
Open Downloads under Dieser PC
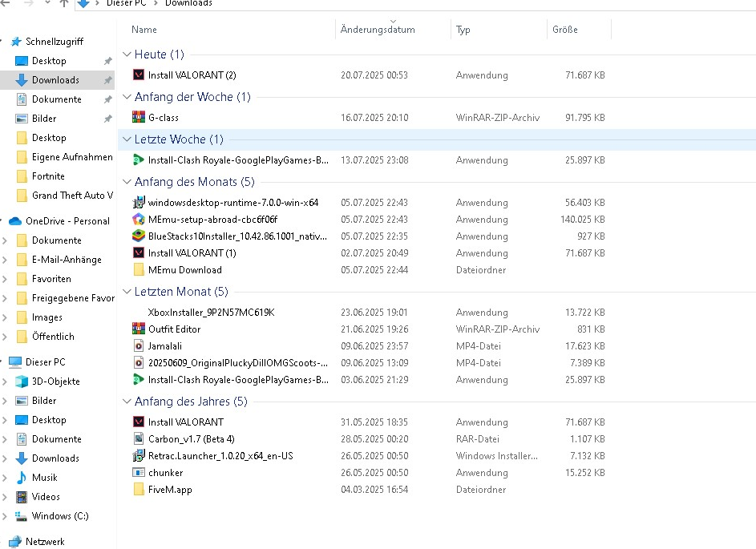(x=55, y=458)
